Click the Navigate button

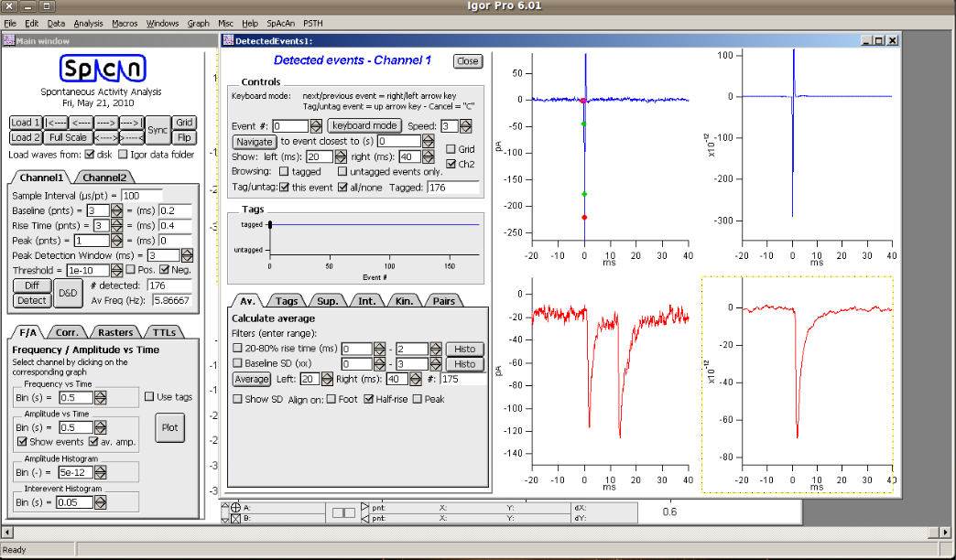pos(255,141)
